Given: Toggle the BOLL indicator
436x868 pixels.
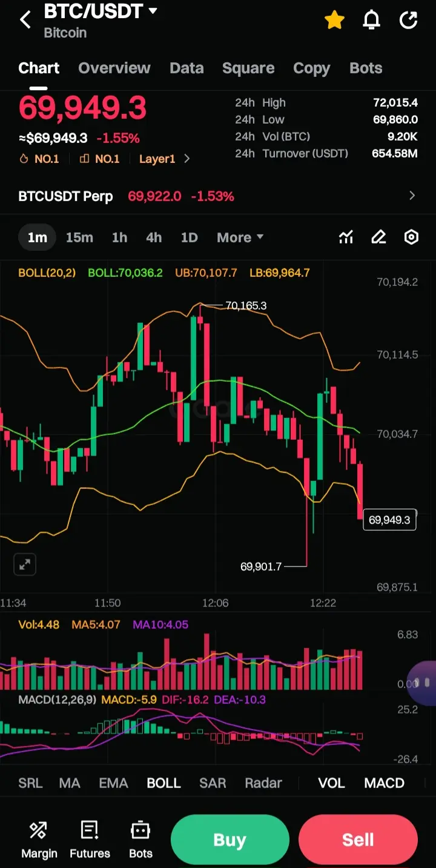Looking at the screenshot, I should click(x=163, y=783).
